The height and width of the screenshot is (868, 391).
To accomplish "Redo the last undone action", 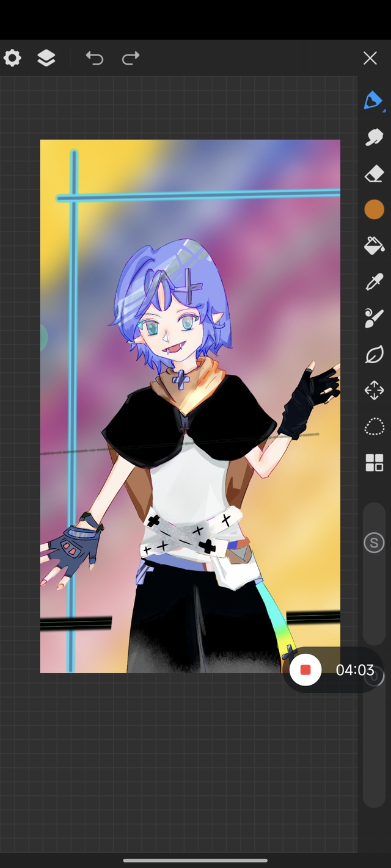I will point(131,58).
